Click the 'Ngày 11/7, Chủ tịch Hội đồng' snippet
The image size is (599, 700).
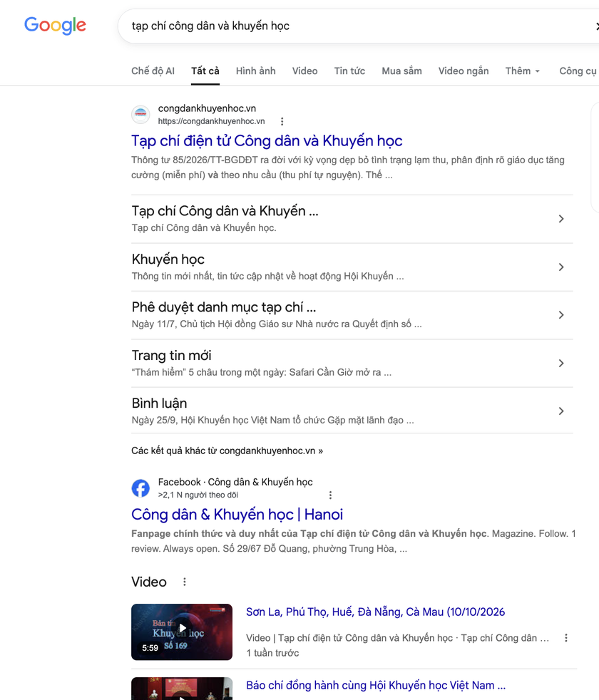tap(277, 324)
